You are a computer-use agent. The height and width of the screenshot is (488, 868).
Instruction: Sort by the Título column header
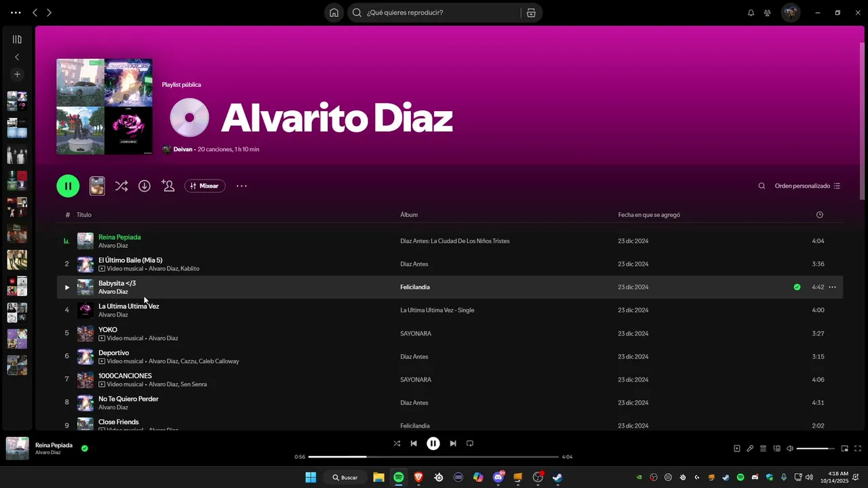(83, 215)
